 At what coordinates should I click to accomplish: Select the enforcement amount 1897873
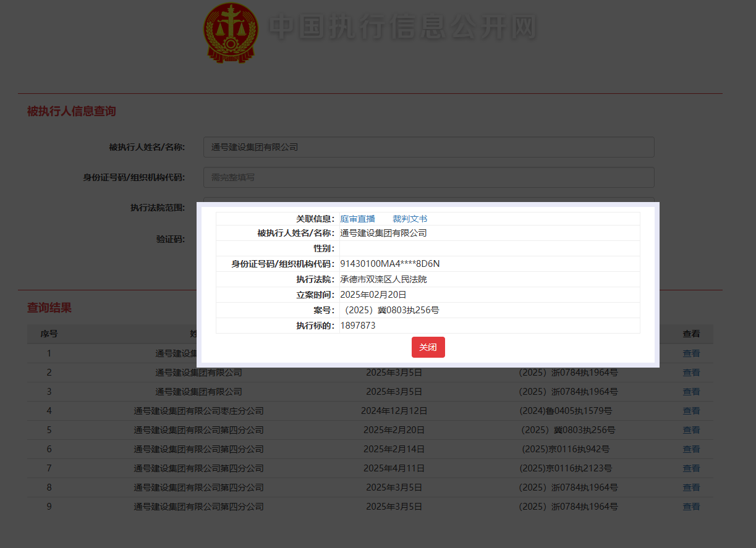pos(358,326)
